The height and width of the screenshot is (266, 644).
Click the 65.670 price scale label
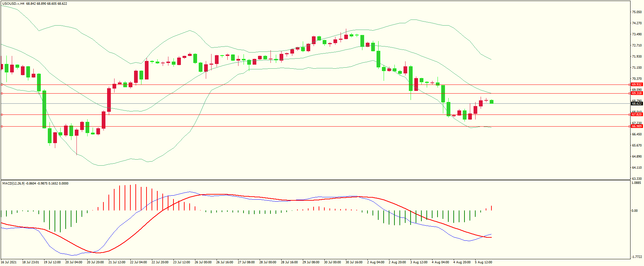(x=637, y=145)
